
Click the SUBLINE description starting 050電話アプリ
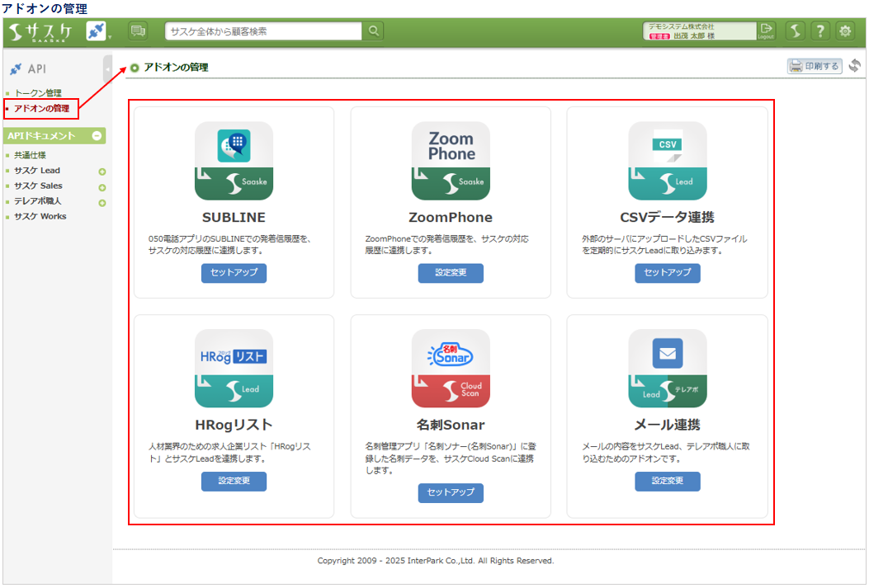click(230, 245)
